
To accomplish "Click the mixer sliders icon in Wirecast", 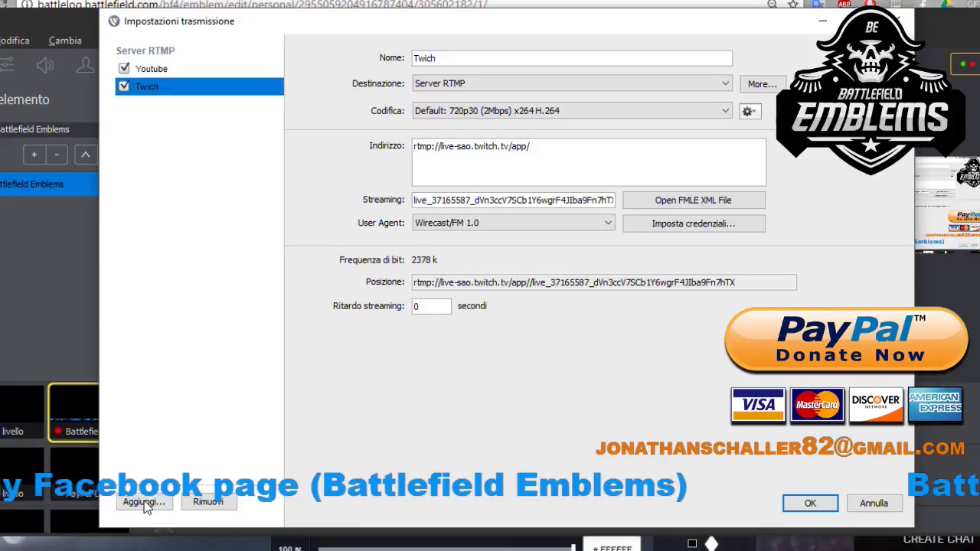I will click(7, 67).
